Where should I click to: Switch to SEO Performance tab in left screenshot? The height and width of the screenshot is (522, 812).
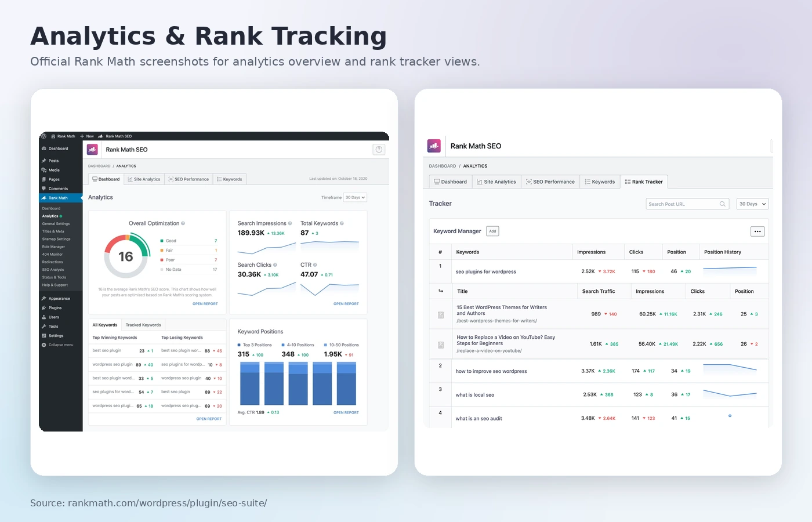[x=188, y=179]
